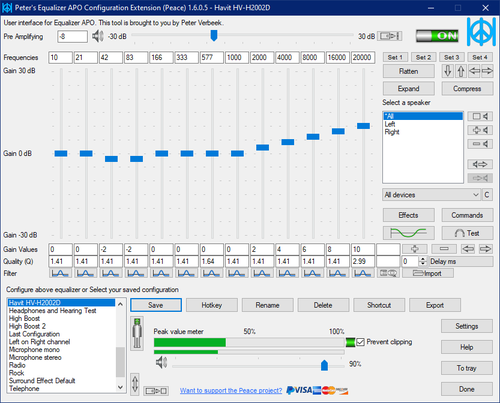Screen dimensions: 500x403
Task: Open the All devices dropdown
Action: (431, 195)
